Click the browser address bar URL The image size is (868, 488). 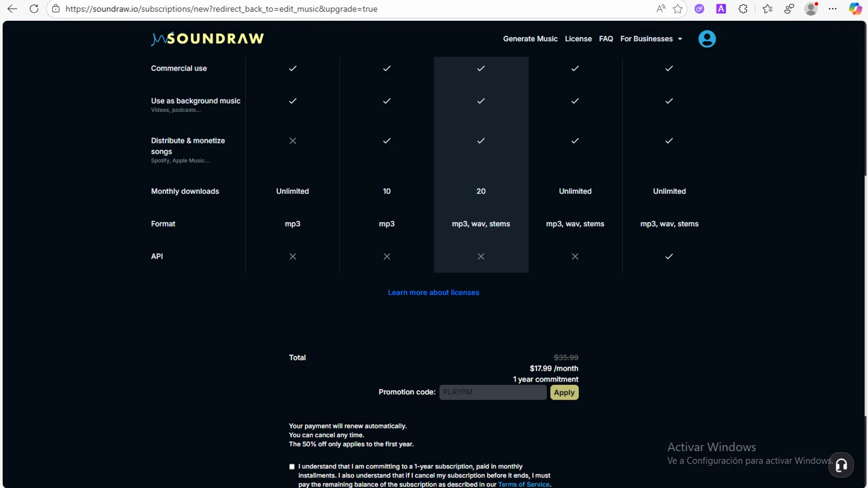pyautogui.click(x=221, y=9)
